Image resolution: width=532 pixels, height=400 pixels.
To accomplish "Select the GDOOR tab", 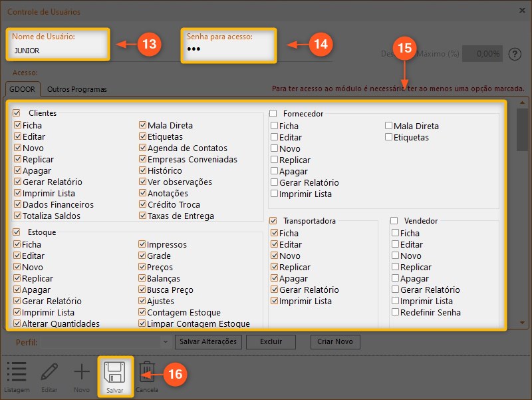I will pos(23,89).
